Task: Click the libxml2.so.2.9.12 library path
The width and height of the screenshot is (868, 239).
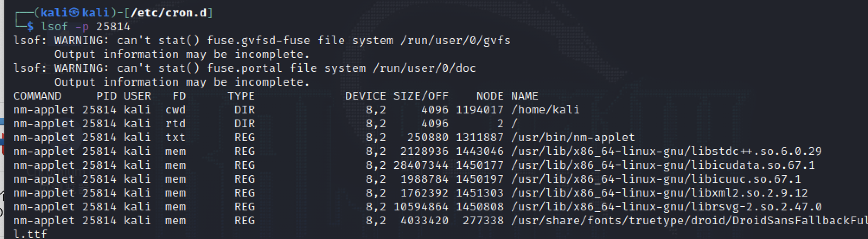Action: (659, 193)
